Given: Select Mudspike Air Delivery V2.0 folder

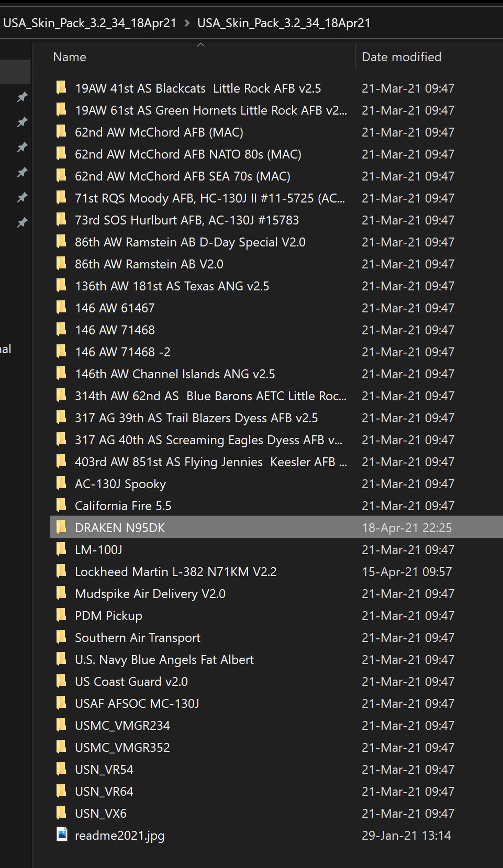Looking at the screenshot, I should 150,593.
